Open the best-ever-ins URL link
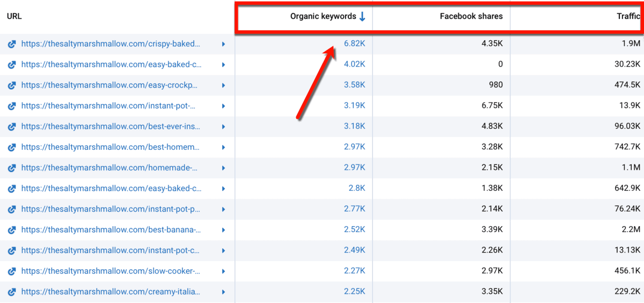 pos(111,126)
